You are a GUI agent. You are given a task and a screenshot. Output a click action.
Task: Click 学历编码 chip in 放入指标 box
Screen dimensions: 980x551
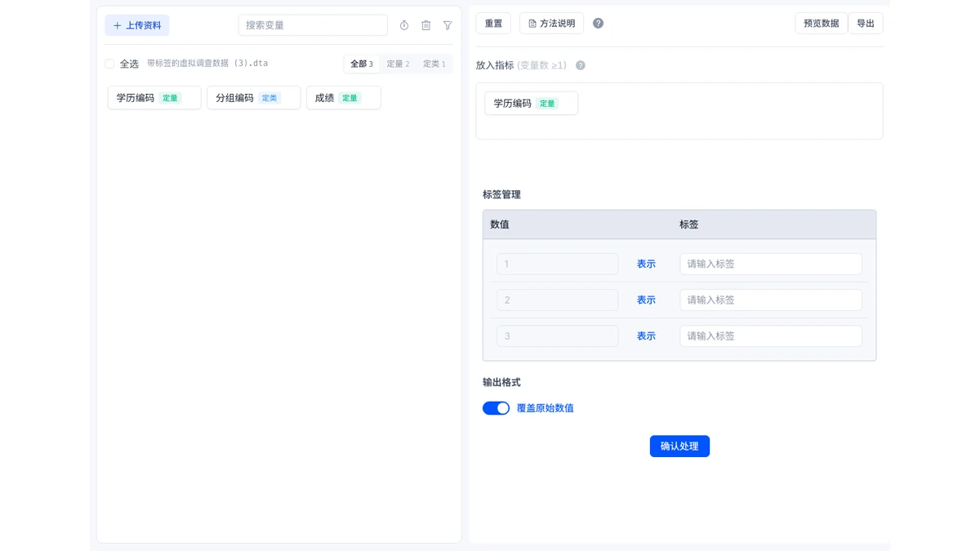pos(531,104)
